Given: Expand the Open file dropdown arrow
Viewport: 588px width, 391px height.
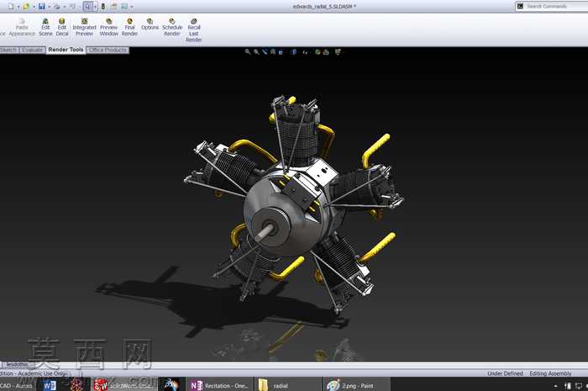Looking at the screenshot, I should [34, 7].
